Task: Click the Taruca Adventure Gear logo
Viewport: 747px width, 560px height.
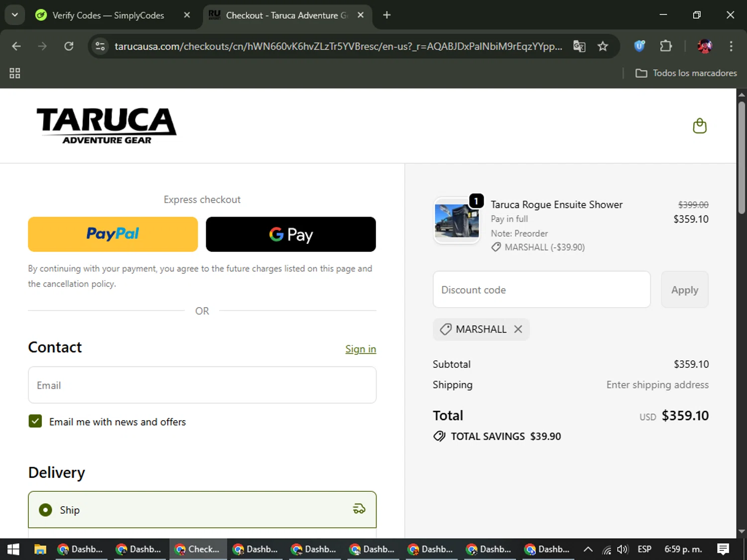Action: pos(107,126)
